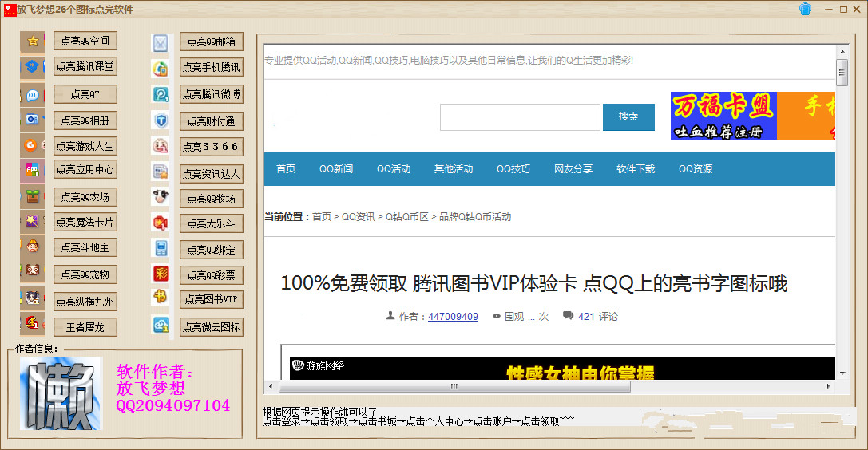The image size is (868, 450).
Task: Click the 资讯达人 news icon
Action: (x=161, y=172)
